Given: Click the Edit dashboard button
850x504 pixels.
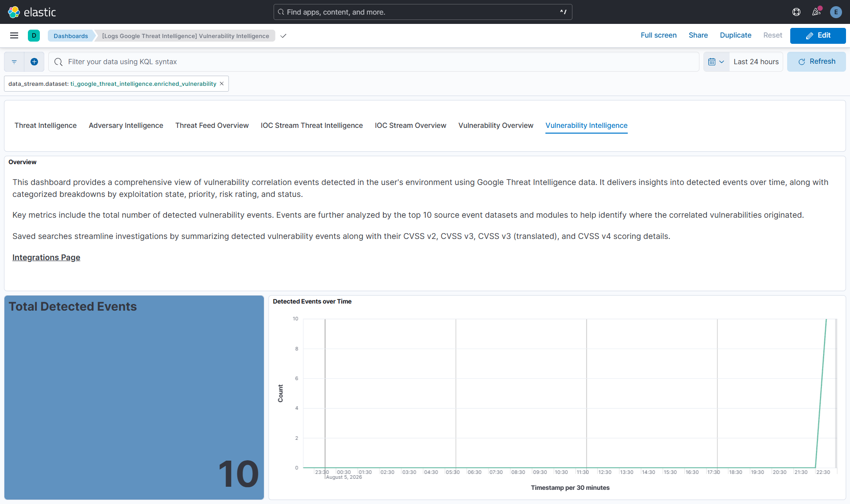Looking at the screenshot, I should pyautogui.click(x=818, y=35).
